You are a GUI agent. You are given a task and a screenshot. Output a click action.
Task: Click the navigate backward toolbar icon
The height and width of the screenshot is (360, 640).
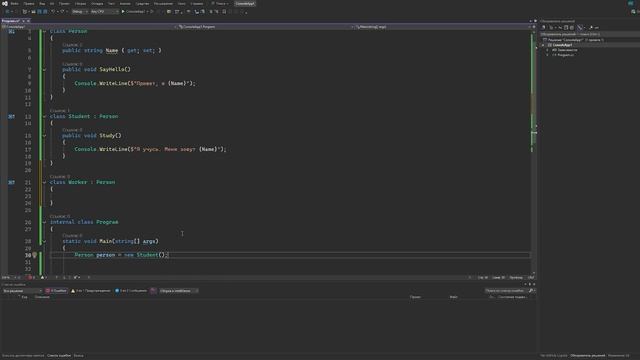[x=7, y=12]
